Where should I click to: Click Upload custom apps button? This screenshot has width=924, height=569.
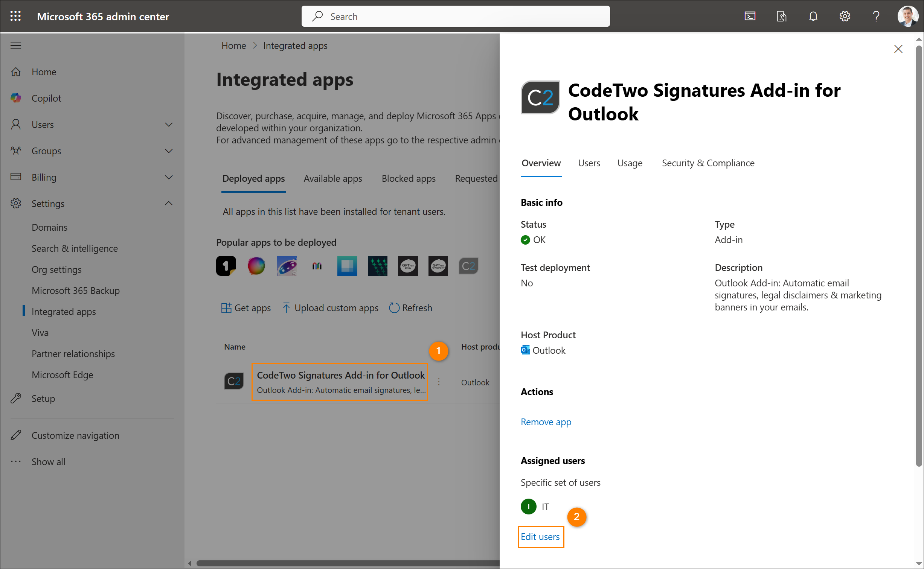(x=331, y=308)
